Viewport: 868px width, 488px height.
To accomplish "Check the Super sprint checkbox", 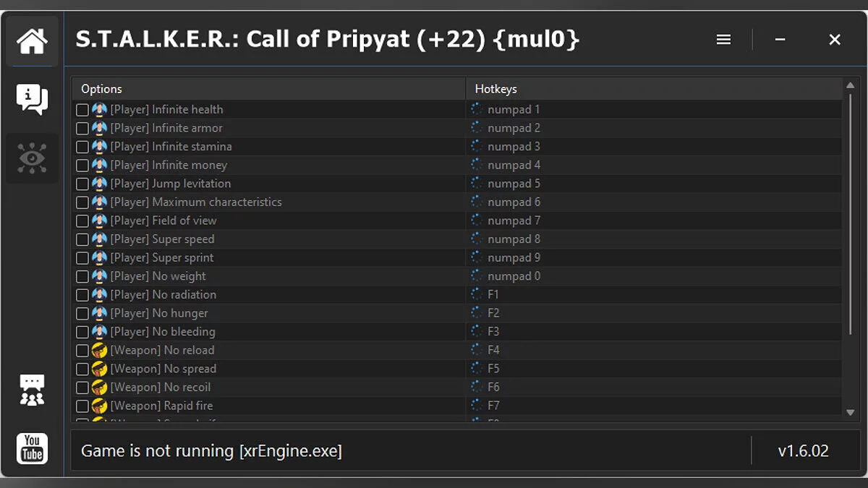I will tap(82, 257).
